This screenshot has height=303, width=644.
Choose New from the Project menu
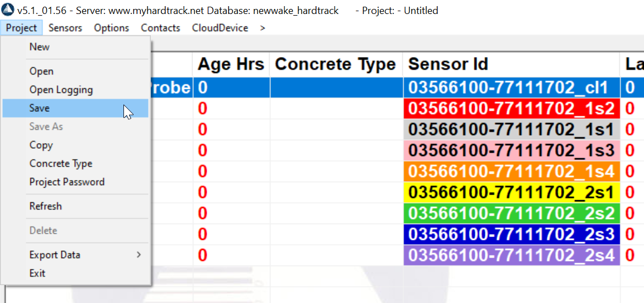75,47
